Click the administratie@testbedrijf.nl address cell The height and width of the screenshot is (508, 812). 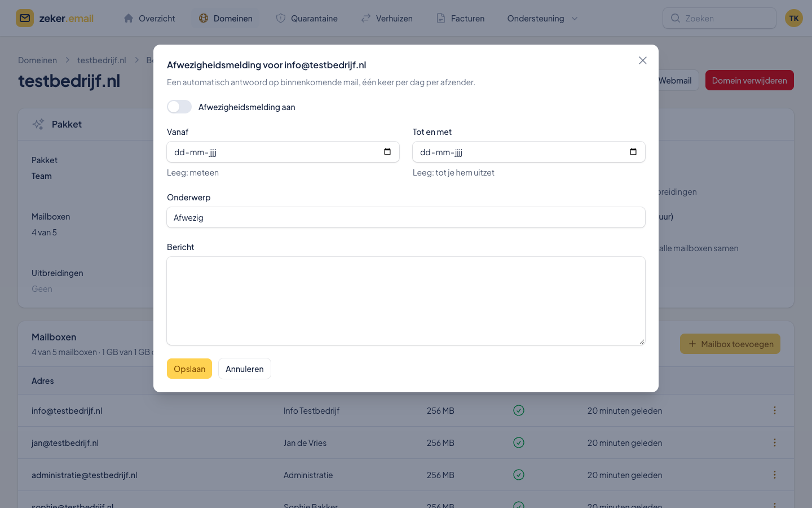click(x=85, y=475)
